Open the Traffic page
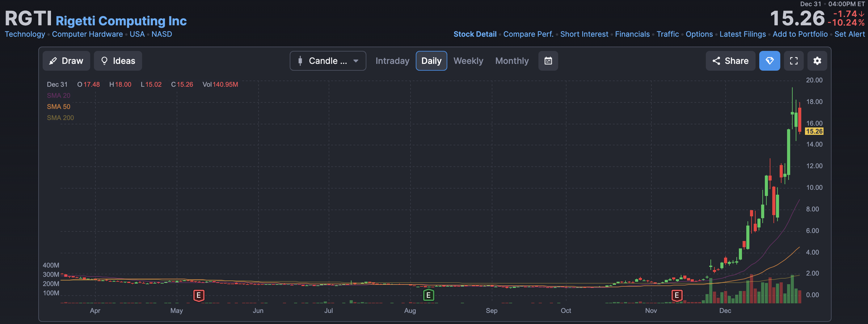This screenshot has height=324, width=868. point(668,34)
